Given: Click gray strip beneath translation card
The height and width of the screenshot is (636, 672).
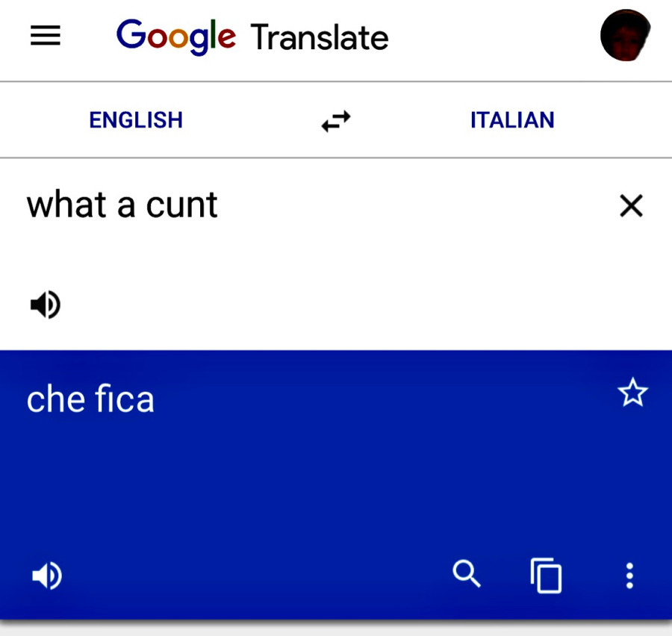Looking at the screenshot, I should coord(336,629).
